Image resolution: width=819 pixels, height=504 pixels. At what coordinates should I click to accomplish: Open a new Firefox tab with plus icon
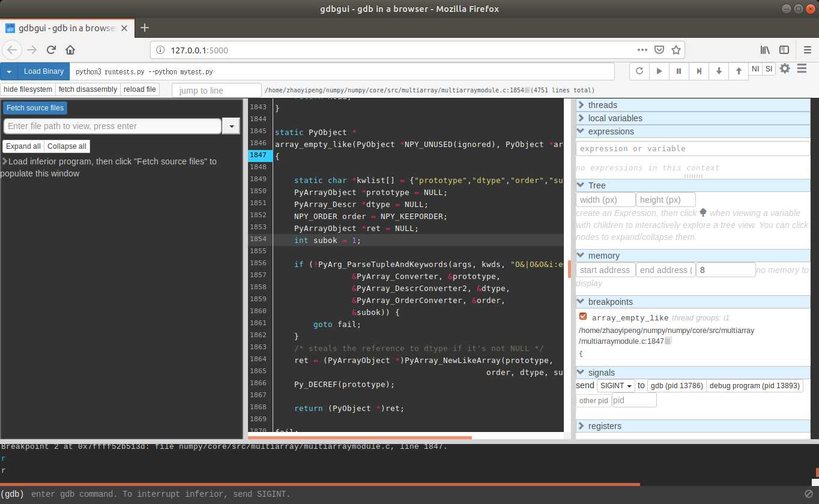click(144, 28)
